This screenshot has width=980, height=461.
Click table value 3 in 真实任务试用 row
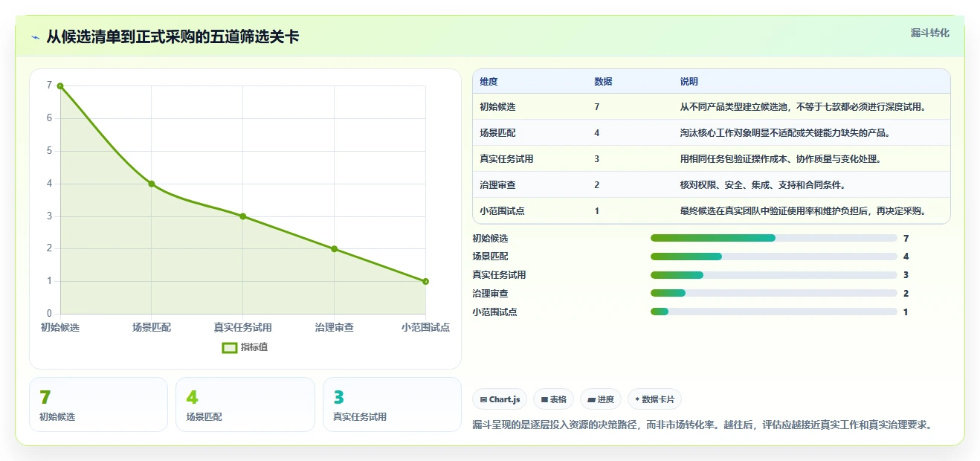(x=597, y=159)
